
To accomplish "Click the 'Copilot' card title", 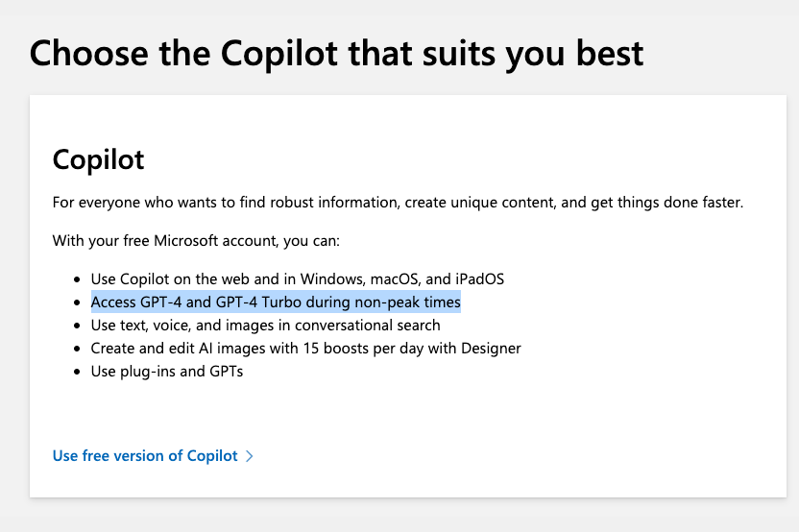I will click(98, 158).
